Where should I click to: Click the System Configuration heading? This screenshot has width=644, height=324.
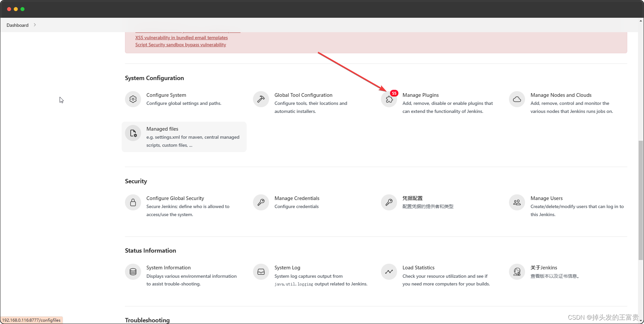(154, 78)
